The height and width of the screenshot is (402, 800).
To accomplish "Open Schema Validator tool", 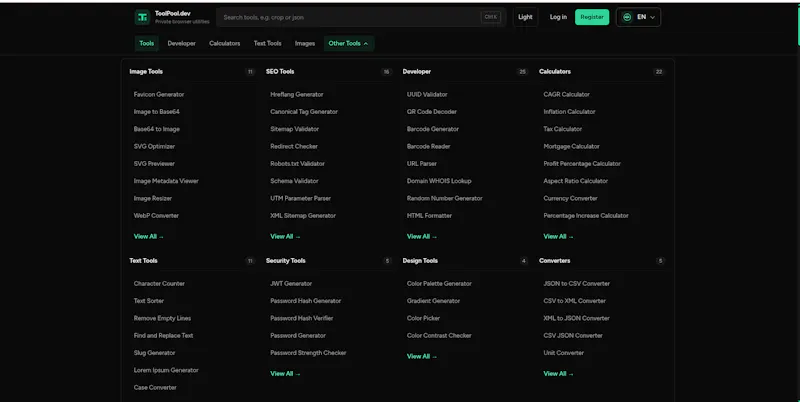I will pyautogui.click(x=294, y=181).
